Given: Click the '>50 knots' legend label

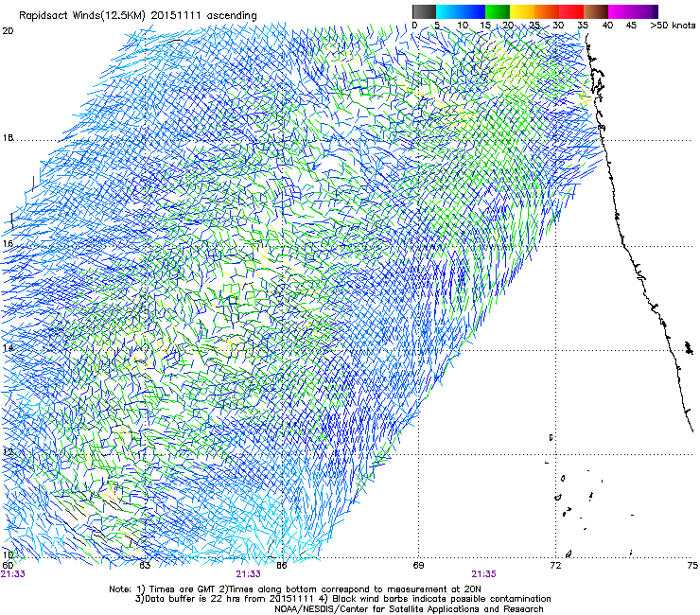Looking at the screenshot, I should pyautogui.click(x=673, y=26).
